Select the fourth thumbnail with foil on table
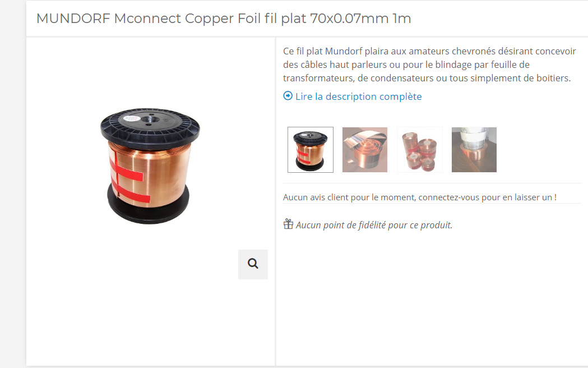The image size is (588, 368). [474, 150]
